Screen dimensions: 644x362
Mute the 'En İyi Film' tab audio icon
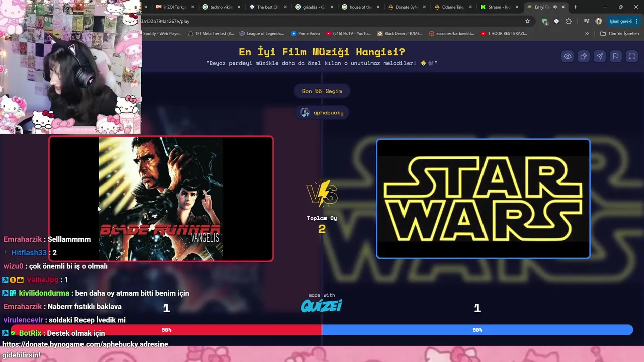(555, 7)
